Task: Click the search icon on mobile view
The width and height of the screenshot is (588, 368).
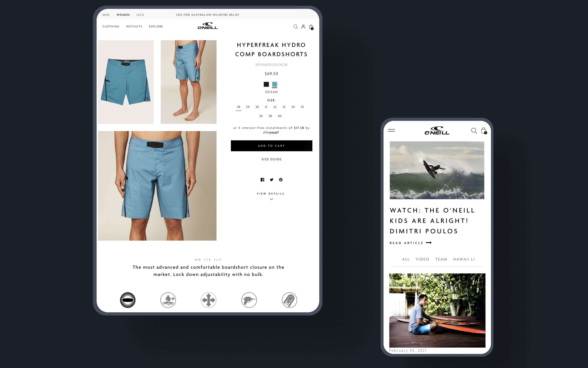Action: (474, 130)
